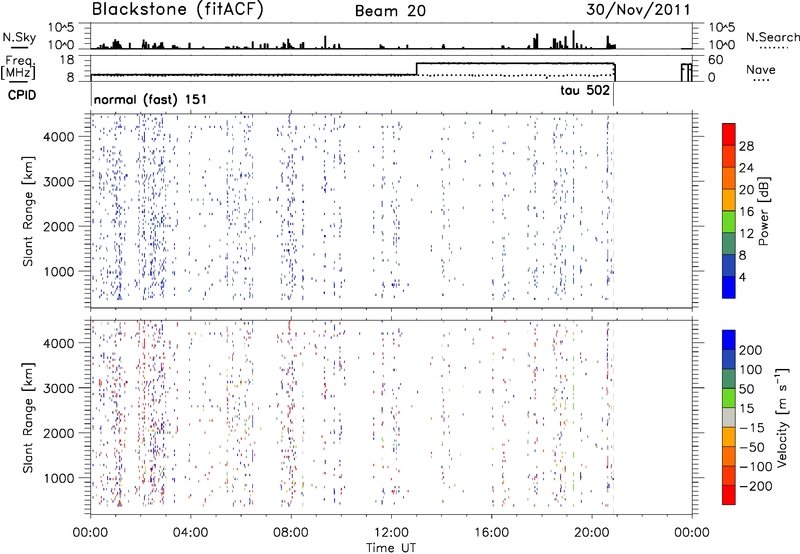The height and width of the screenshot is (554, 800).
Task: Select the 'Velocity [m s-1]' colorbar title
Action: 781,417
